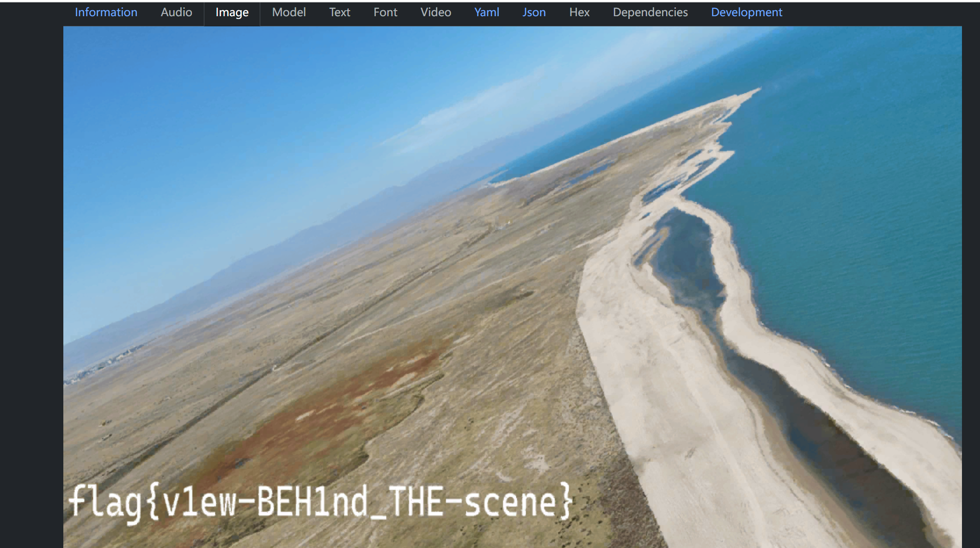Switch to the Hex tab
980x548 pixels.
point(579,12)
